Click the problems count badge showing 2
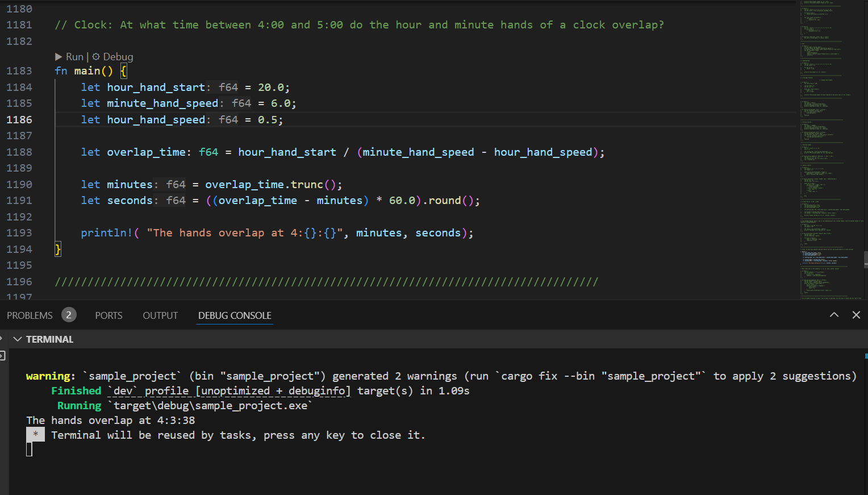Screen dimensions: 868x495 pos(69,315)
